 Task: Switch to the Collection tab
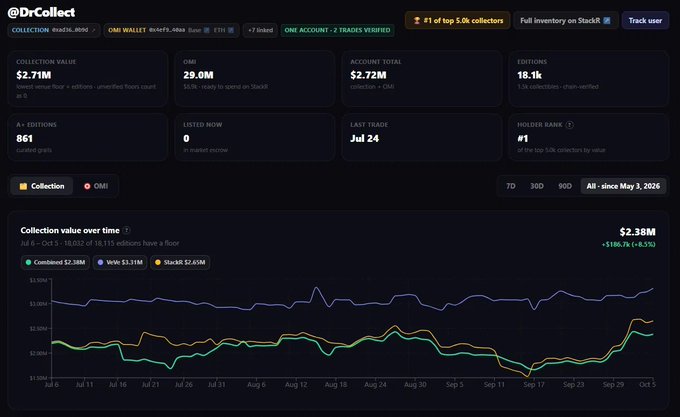coord(42,186)
